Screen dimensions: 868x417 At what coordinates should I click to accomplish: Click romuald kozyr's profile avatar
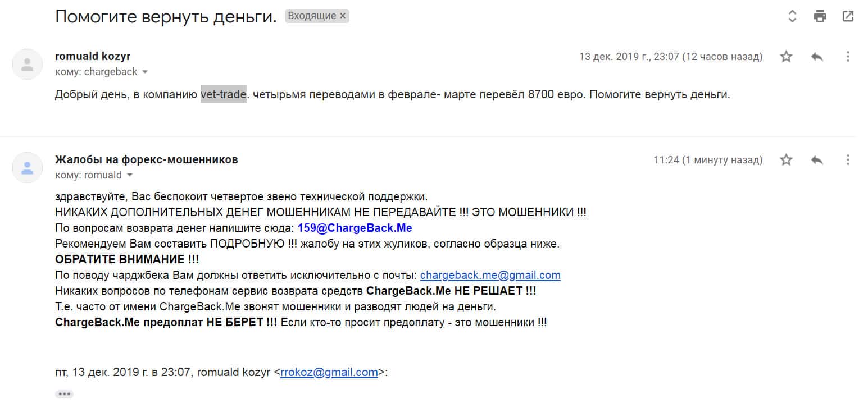[x=27, y=64]
